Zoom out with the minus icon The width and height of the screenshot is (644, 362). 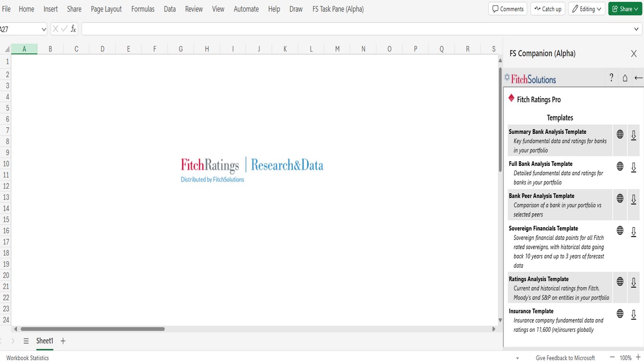pos(612,358)
